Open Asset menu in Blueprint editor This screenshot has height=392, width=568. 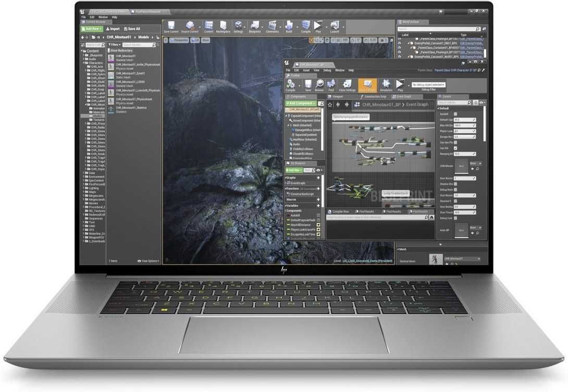(306, 71)
